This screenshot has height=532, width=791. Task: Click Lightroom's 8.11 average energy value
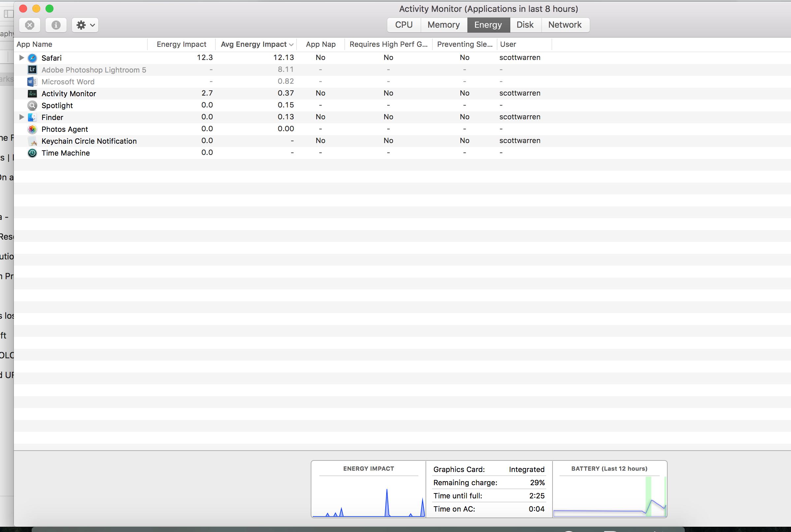286,70
